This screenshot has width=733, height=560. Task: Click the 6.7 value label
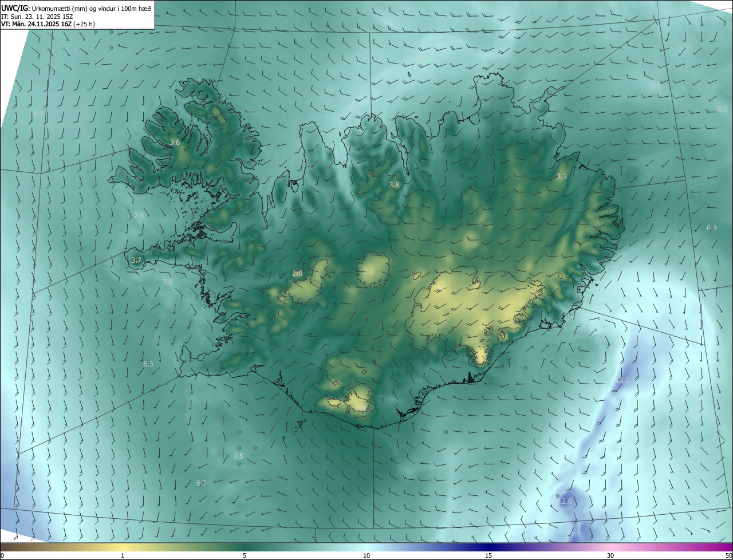click(x=201, y=483)
